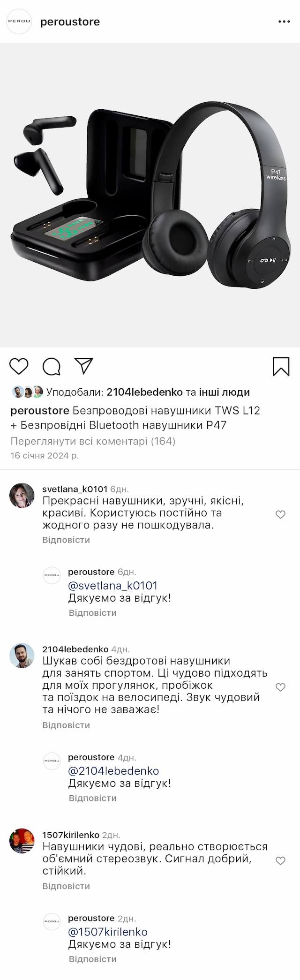Screen dimensions: 300x980
Task: Like the post with the heart icon
Action: (x=19, y=366)
